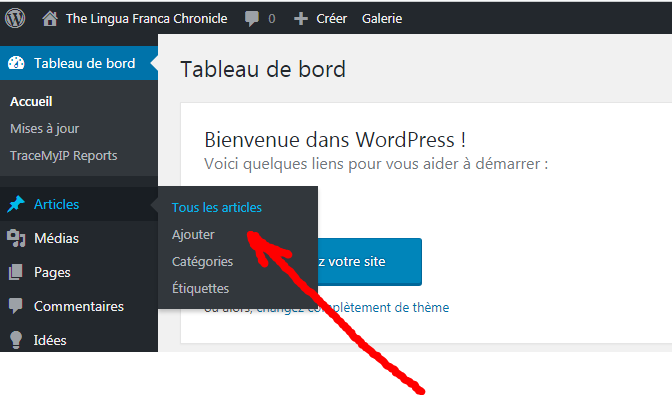The image size is (672, 395).
Task: Click the 'Tableau de bord' page title
Action: pos(263,69)
